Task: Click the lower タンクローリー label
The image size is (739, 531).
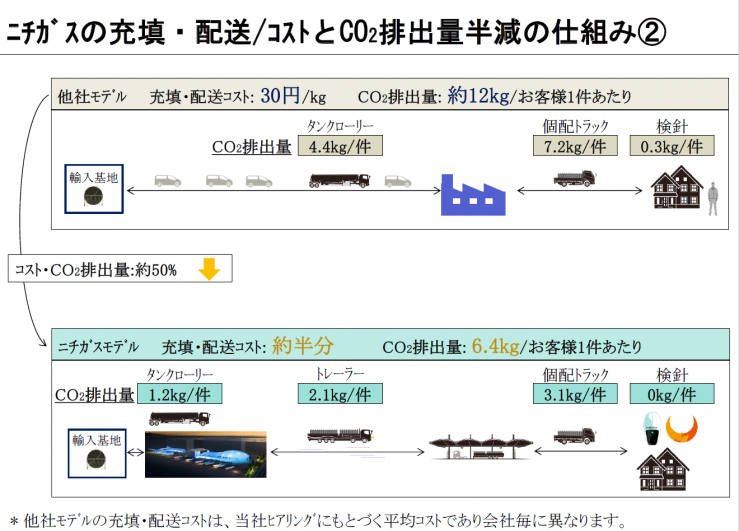Action: [180, 375]
